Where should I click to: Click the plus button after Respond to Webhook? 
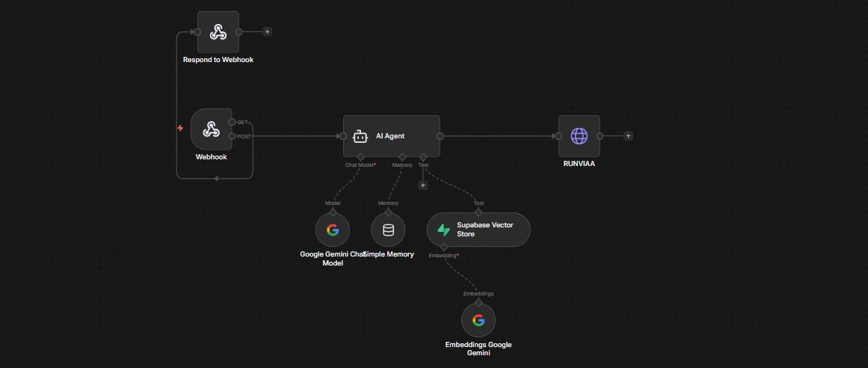[268, 32]
